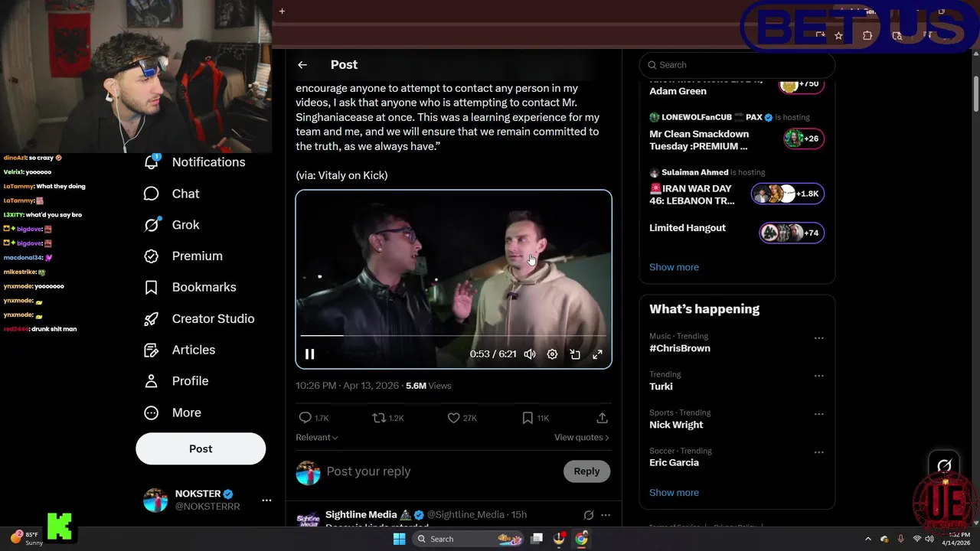Click Grok icon on Sightline Media reply

(x=589, y=515)
